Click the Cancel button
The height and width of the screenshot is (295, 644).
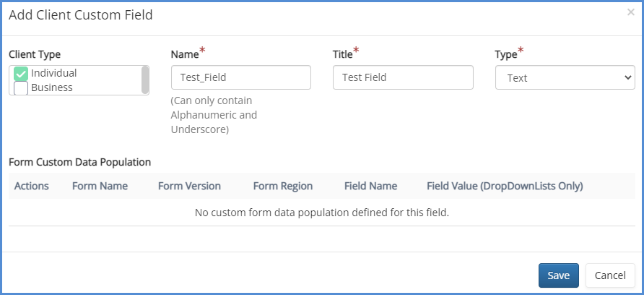point(610,275)
